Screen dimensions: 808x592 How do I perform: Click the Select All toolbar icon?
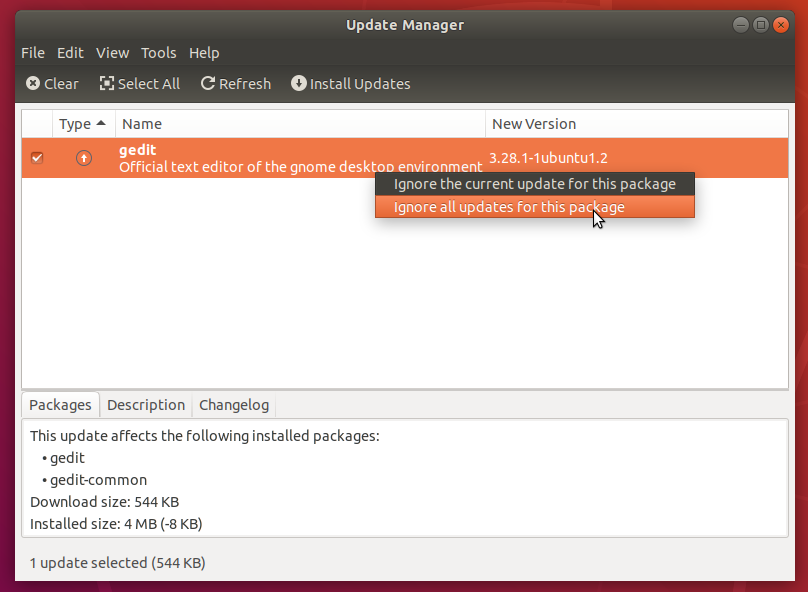click(107, 84)
